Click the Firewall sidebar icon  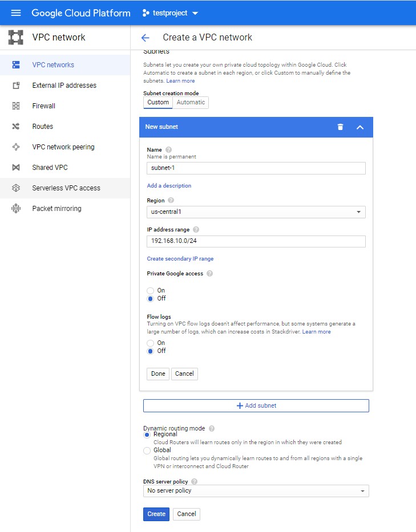(16, 106)
